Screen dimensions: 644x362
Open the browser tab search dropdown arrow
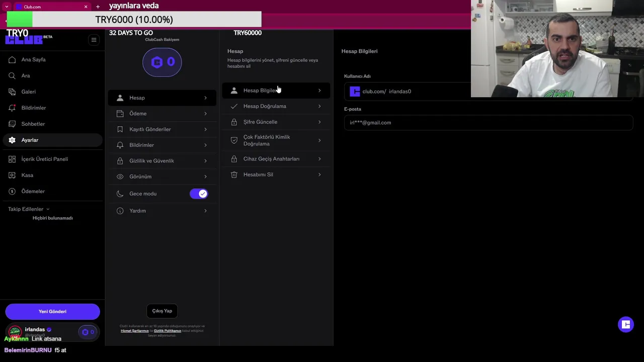coord(6,7)
